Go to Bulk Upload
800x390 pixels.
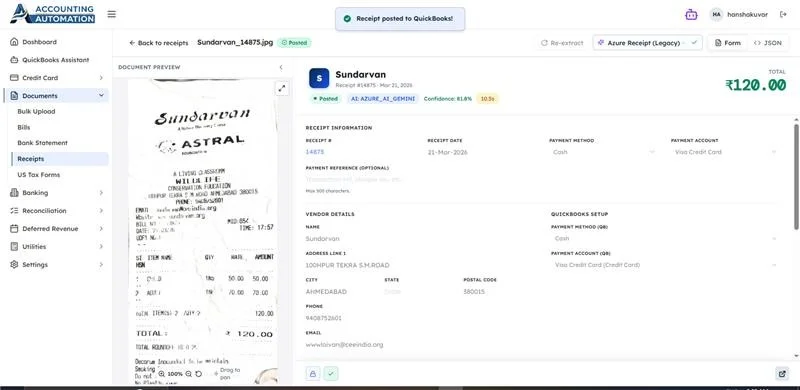[36, 111]
